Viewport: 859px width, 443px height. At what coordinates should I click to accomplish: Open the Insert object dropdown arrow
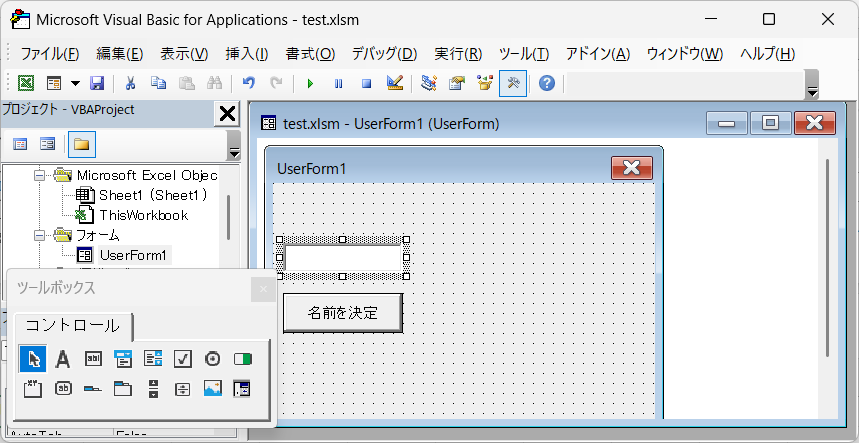(x=75, y=83)
